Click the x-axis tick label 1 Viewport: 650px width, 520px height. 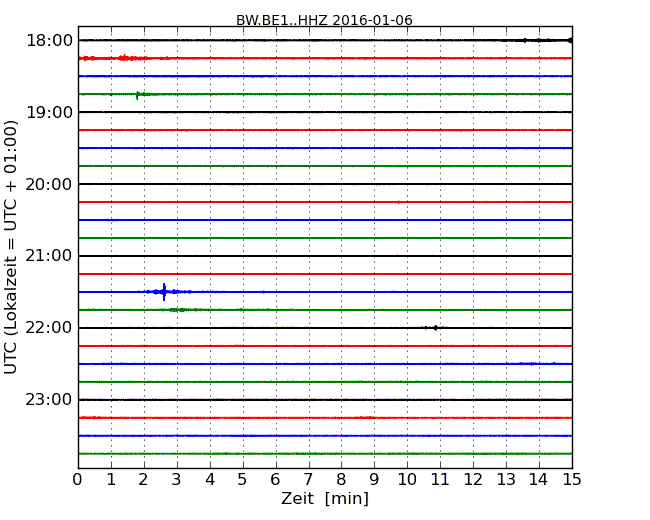[111, 480]
